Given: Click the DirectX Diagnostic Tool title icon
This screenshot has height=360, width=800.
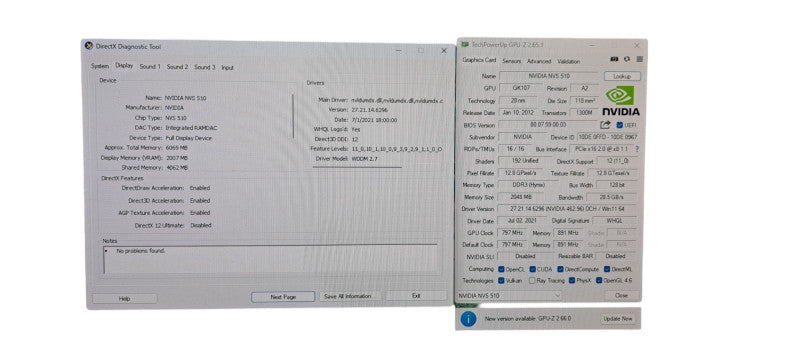Looking at the screenshot, I should [x=89, y=46].
